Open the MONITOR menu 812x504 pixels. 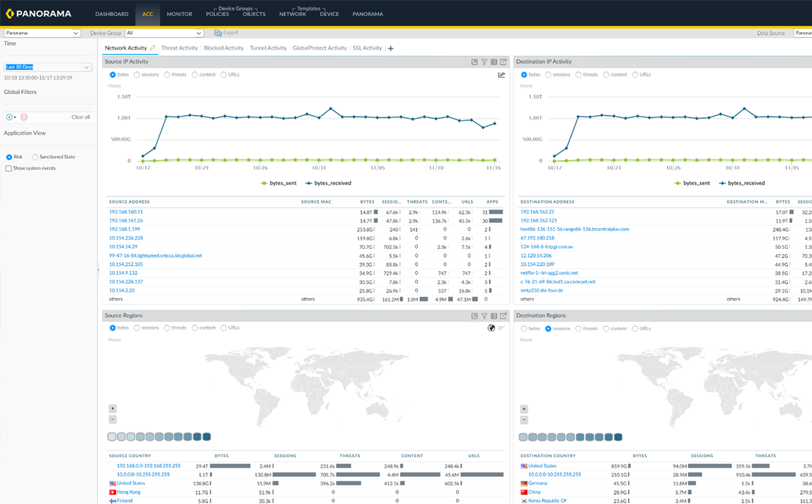(x=179, y=13)
